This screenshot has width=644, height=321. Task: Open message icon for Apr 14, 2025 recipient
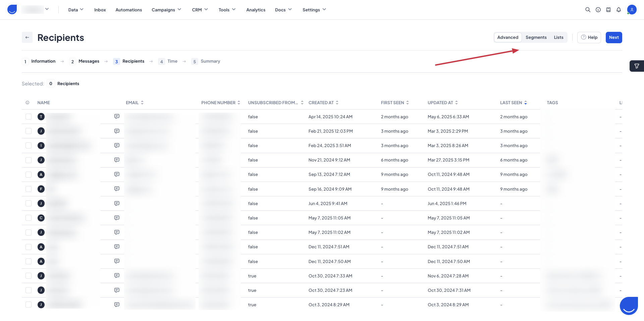click(117, 117)
